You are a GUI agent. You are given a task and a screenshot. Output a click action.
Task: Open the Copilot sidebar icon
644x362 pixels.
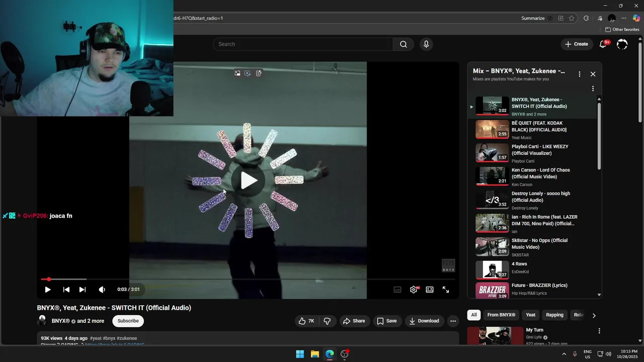[x=636, y=18]
